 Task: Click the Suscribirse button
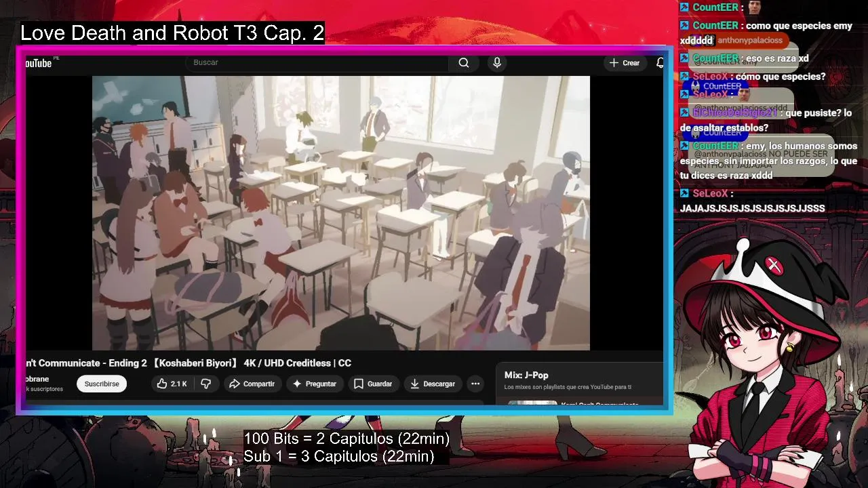coord(102,384)
